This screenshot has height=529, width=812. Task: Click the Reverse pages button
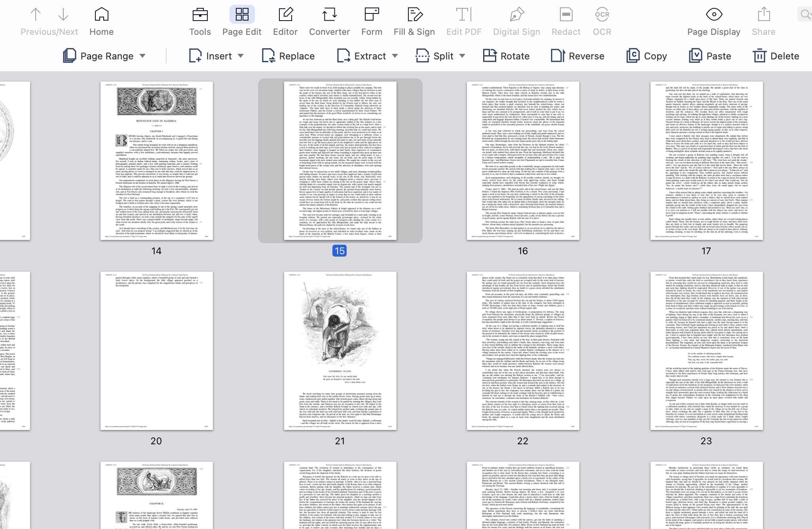point(578,56)
